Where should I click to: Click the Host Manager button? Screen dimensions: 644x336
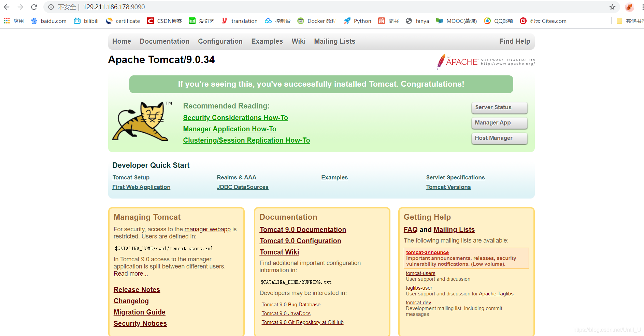pos(499,138)
